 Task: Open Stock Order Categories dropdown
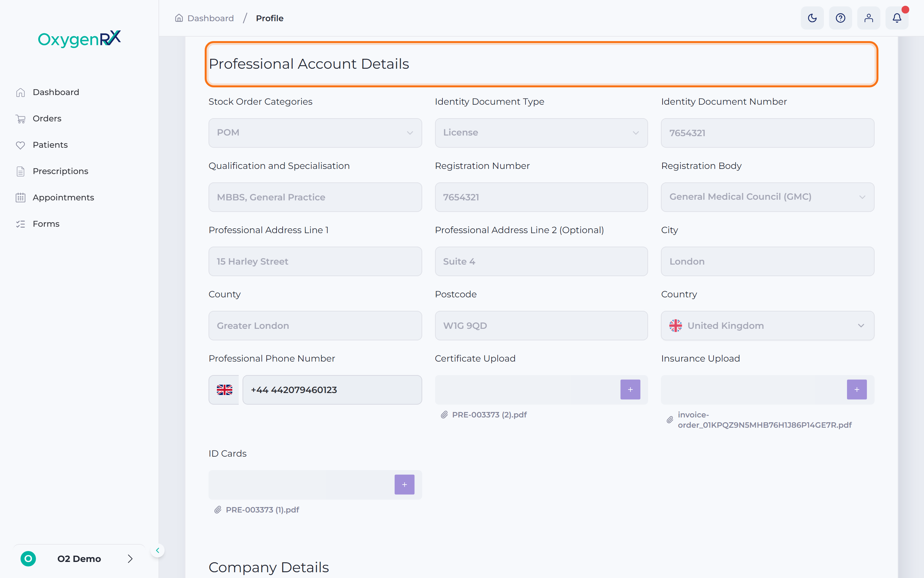click(315, 133)
